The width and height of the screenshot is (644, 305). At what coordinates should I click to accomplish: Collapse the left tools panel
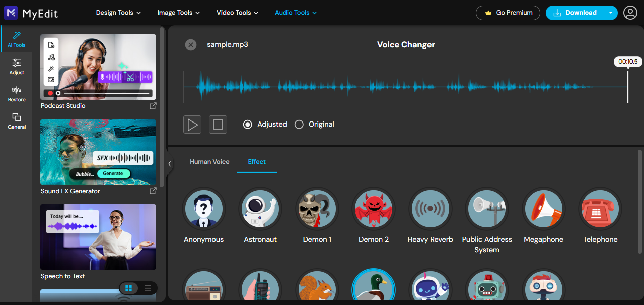pyautogui.click(x=169, y=164)
